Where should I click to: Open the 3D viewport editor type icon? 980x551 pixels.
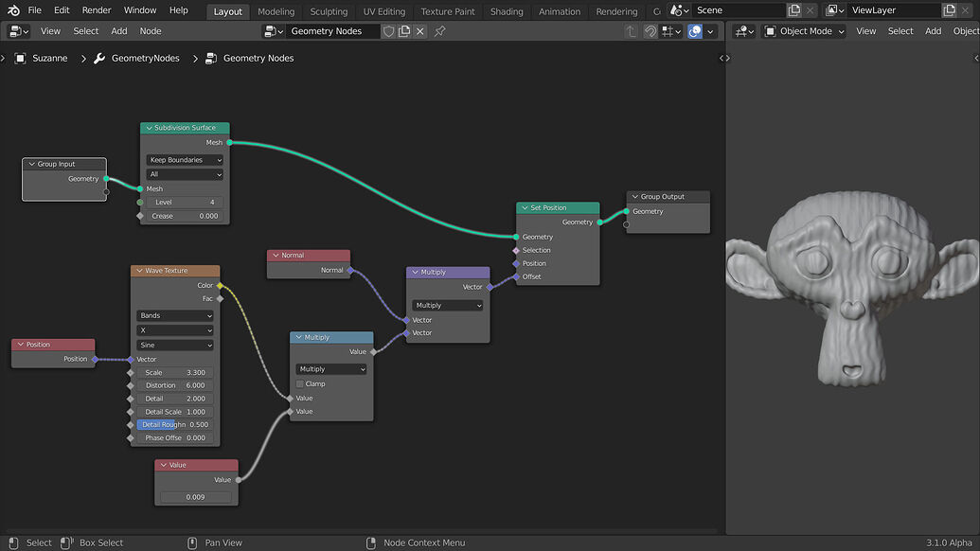click(x=744, y=31)
